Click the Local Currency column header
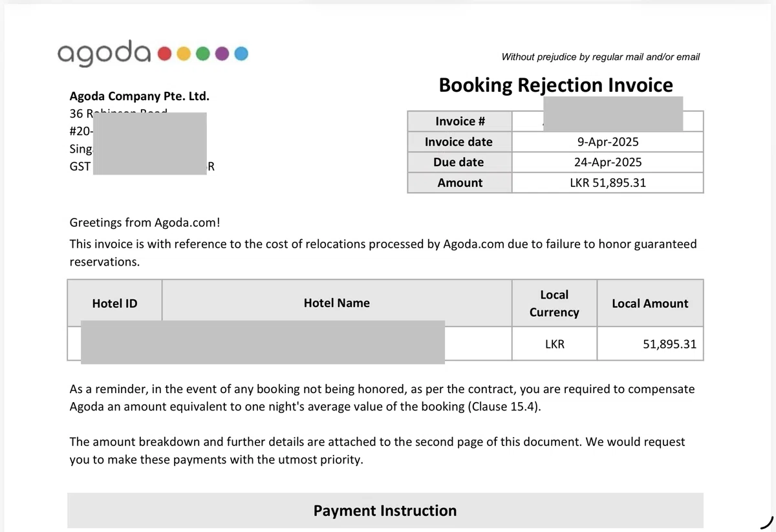The image size is (776, 532). point(554,303)
